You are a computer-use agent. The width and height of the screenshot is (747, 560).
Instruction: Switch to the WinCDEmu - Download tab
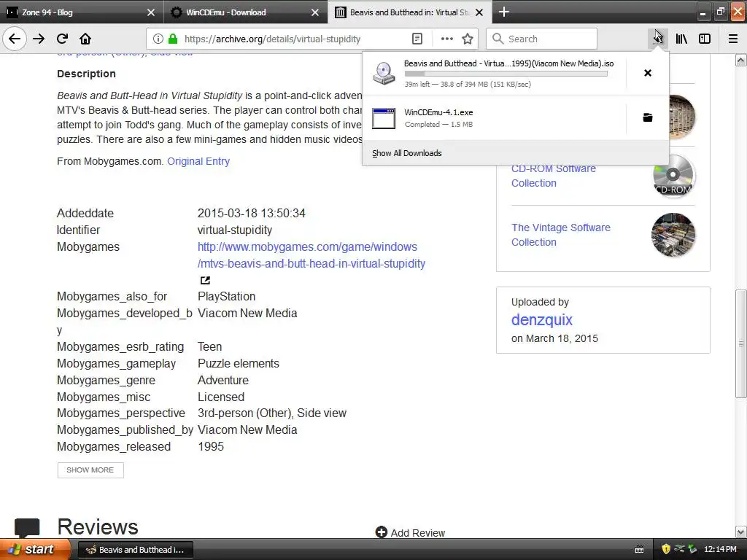pos(245,12)
